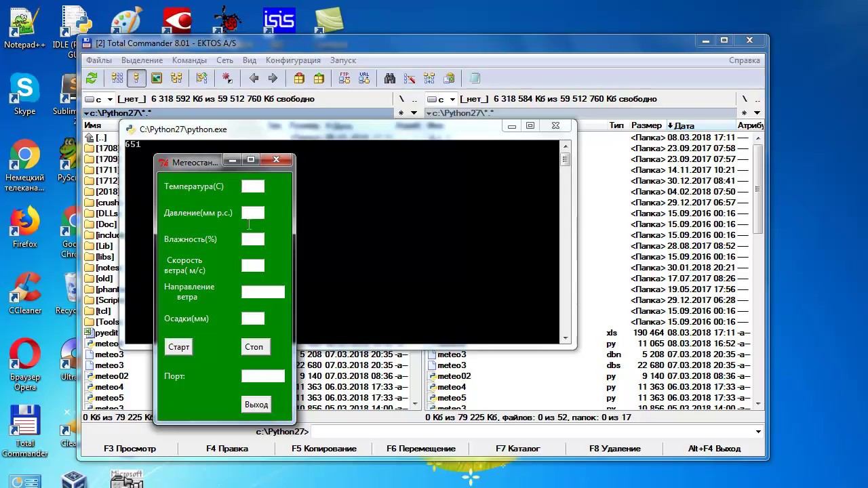Switch to brief file list view icon
Image resolution: width=868 pixels, height=488 pixels.
(117, 79)
